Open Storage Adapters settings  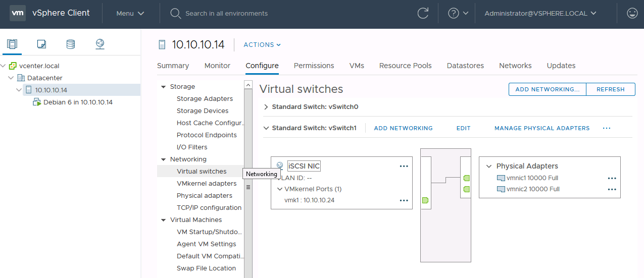pyautogui.click(x=205, y=99)
